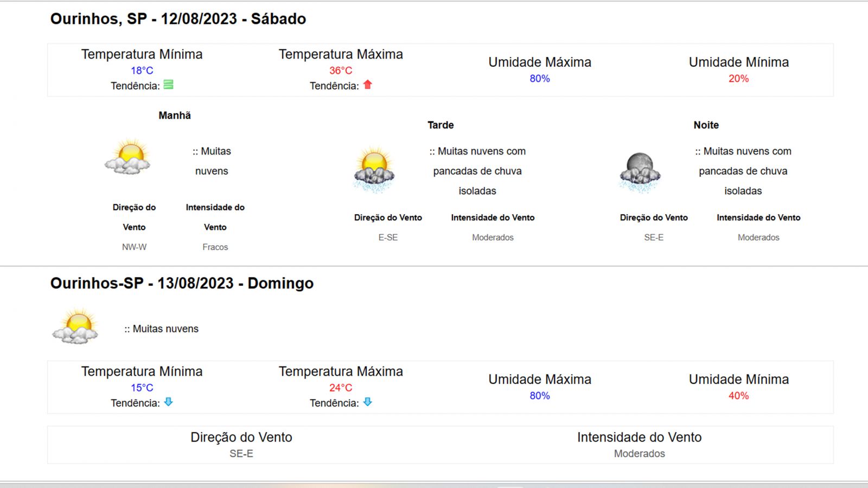Viewport: 868px width, 488px height.
Task: Click the Tarde period label
Action: (x=441, y=125)
